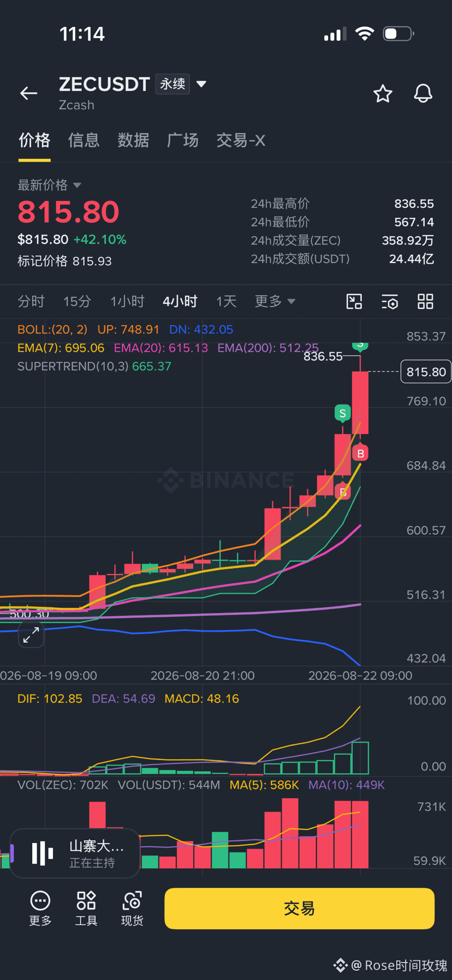Open the chart drawing tools icon

[x=354, y=301]
